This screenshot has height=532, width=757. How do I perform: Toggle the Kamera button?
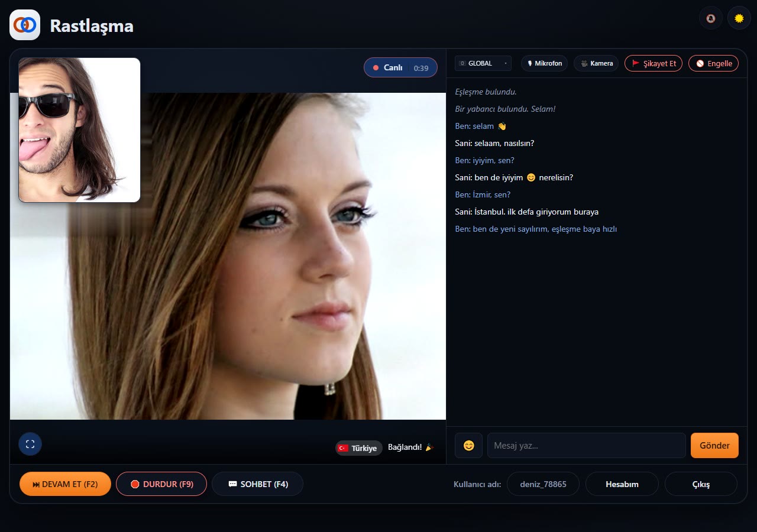pos(596,63)
